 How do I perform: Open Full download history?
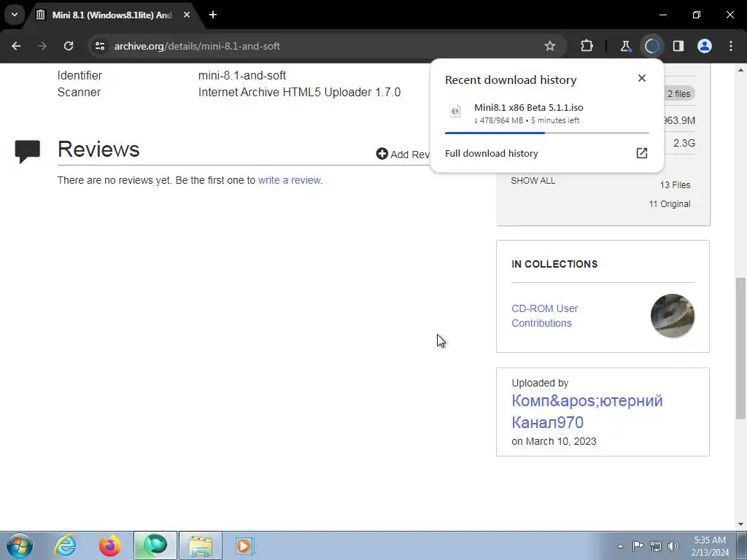[x=491, y=153]
